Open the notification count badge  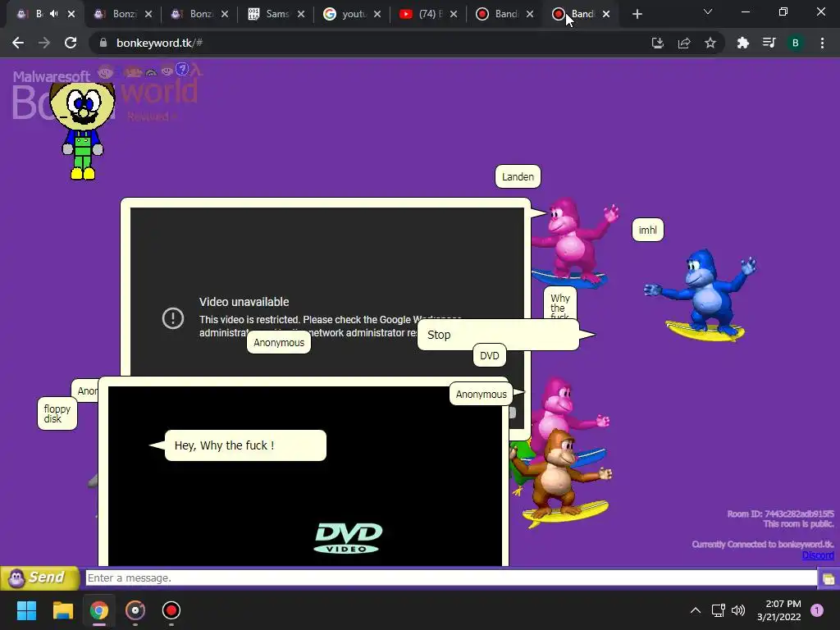[817, 610]
